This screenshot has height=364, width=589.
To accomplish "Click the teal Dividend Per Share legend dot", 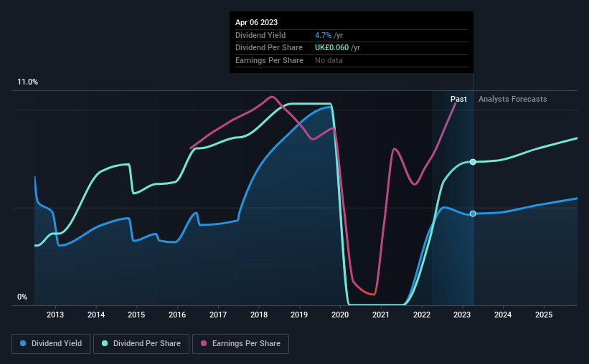I will pos(105,343).
